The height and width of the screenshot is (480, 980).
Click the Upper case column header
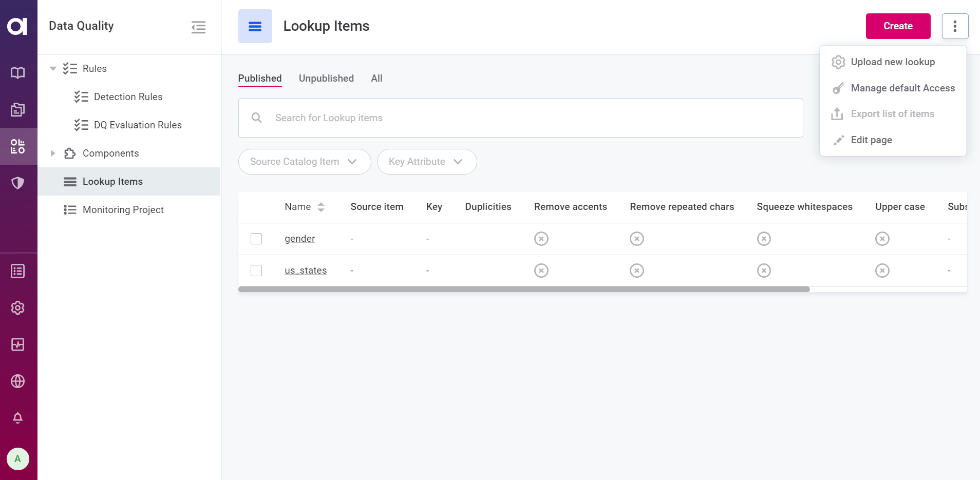[900, 207]
